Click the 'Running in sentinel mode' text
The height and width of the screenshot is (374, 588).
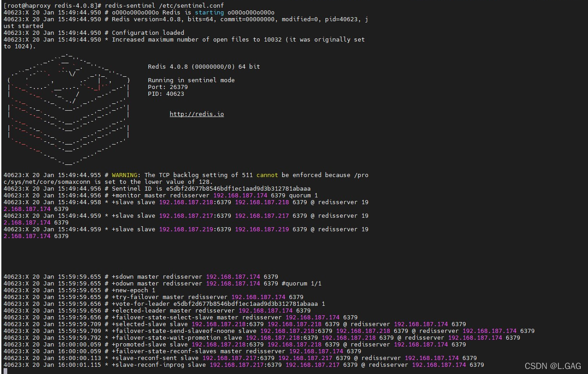tap(191, 80)
